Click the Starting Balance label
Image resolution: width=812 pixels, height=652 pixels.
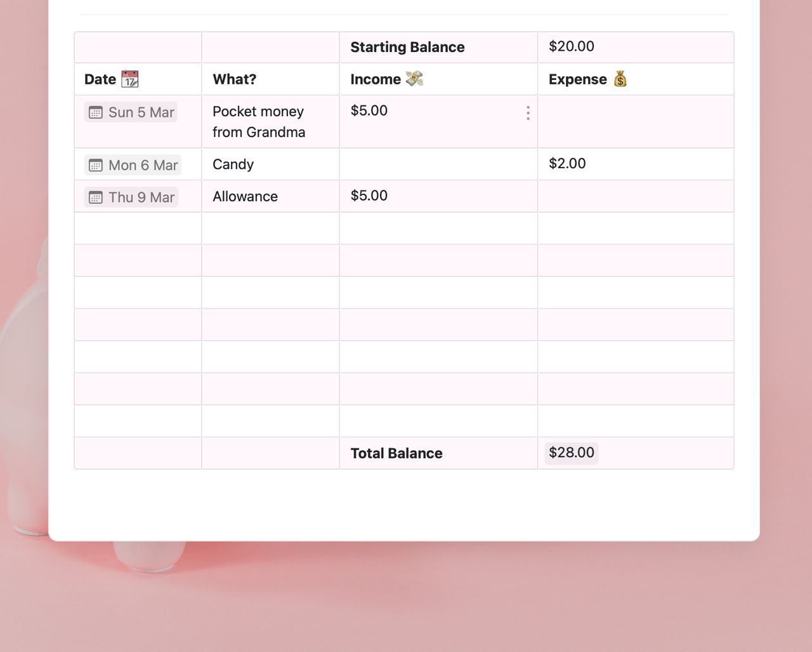click(x=407, y=46)
